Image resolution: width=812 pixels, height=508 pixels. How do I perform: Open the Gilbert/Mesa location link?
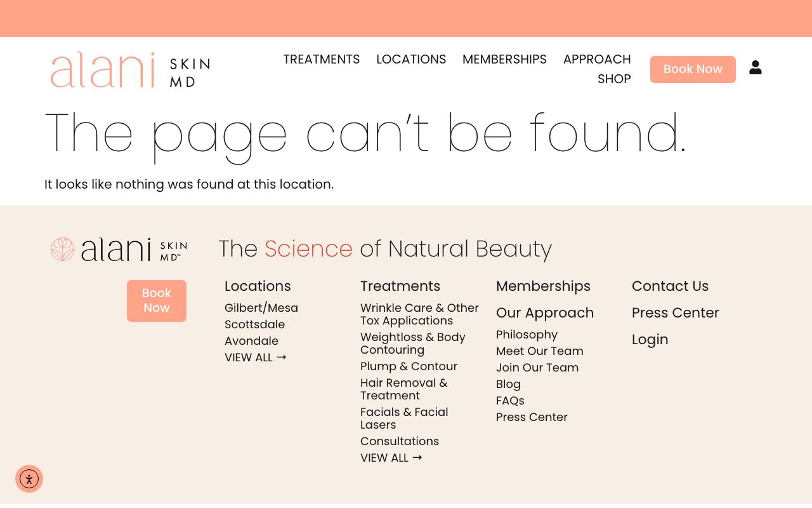[x=261, y=308]
